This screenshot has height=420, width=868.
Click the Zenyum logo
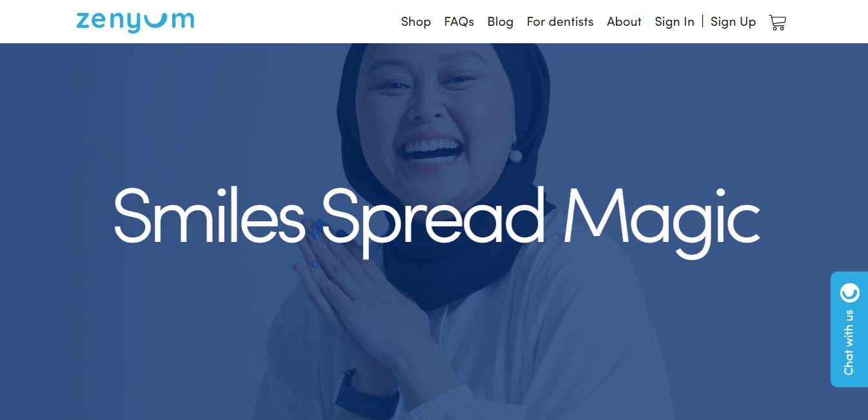point(135,21)
